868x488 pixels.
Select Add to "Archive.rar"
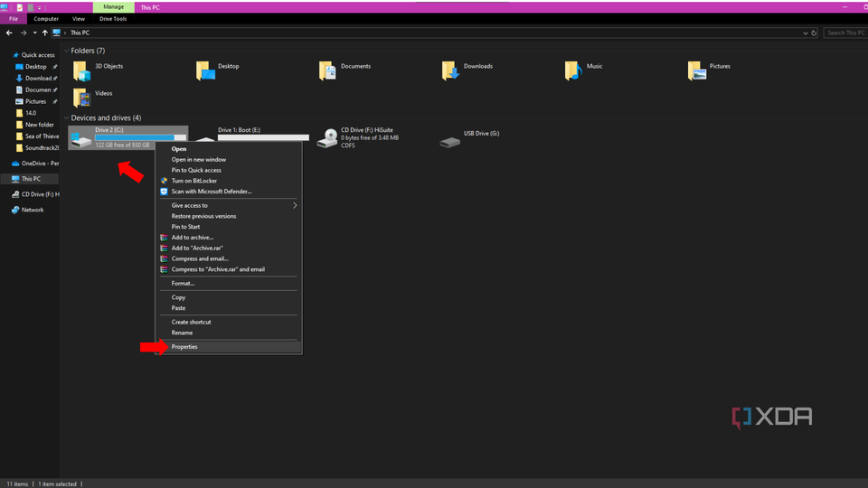point(229,248)
